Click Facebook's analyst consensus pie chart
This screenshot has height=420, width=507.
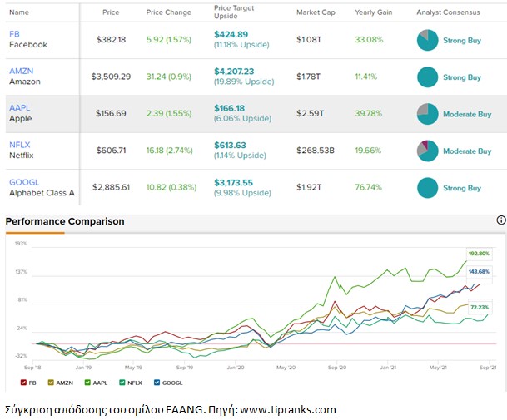click(x=427, y=40)
